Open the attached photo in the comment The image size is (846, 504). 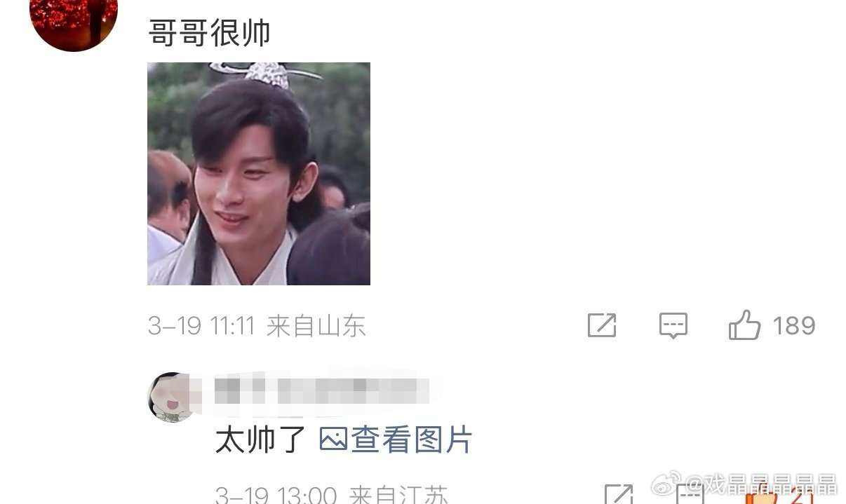coord(259,174)
